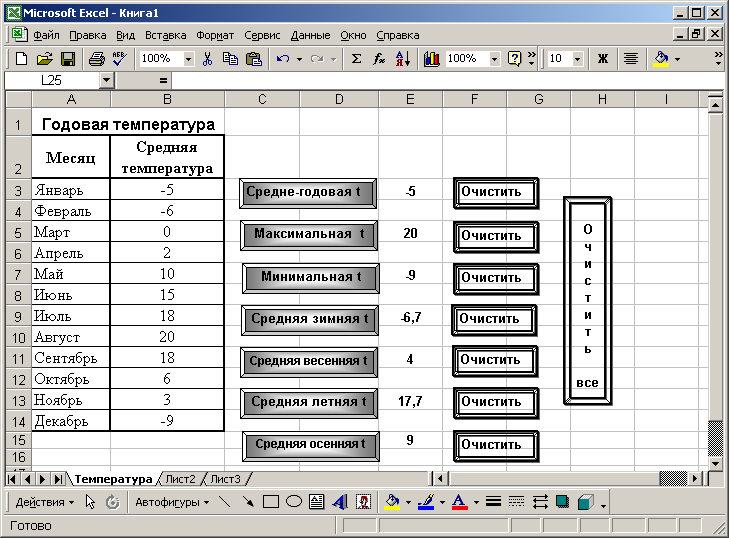Image resolution: width=729 pixels, height=538 pixels.
Task: Open the Автофигуры menu
Action: point(172,502)
